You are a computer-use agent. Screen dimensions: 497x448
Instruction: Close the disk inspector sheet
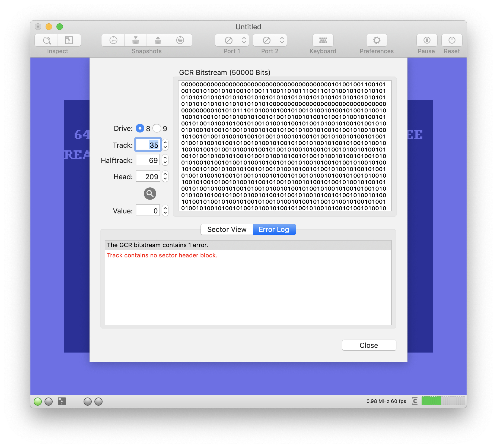click(369, 345)
